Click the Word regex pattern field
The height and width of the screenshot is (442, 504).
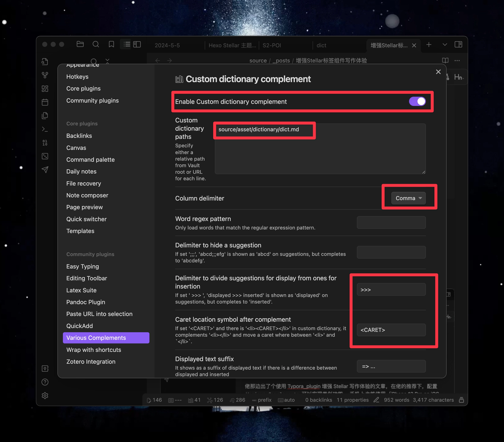391,222
